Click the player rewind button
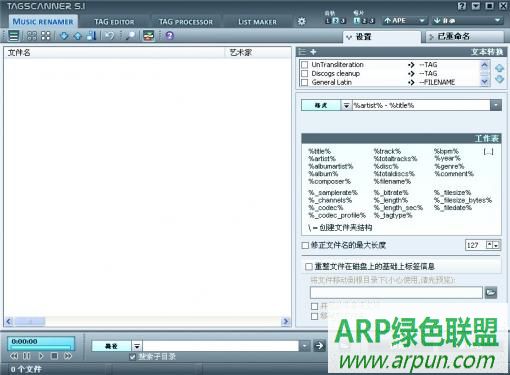Image resolution: width=510 pixels, height=375 pixels. coord(14,356)
